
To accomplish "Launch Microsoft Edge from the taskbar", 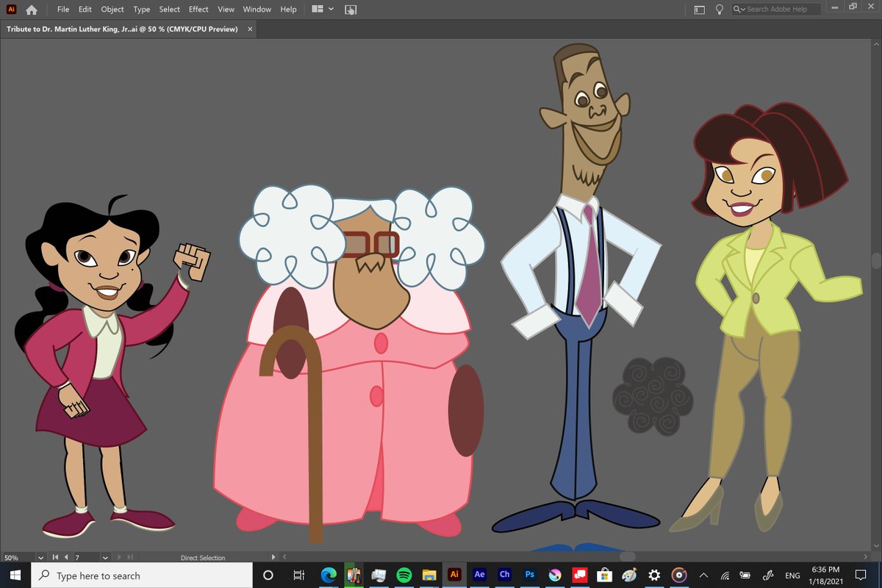I will pyautogui.click(x=329, y=576).
